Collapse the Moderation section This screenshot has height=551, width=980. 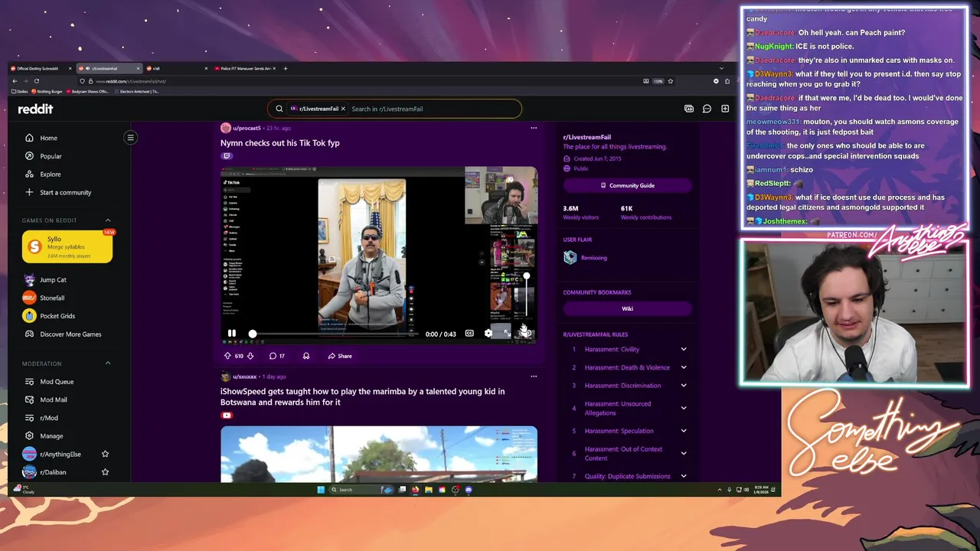108,364
